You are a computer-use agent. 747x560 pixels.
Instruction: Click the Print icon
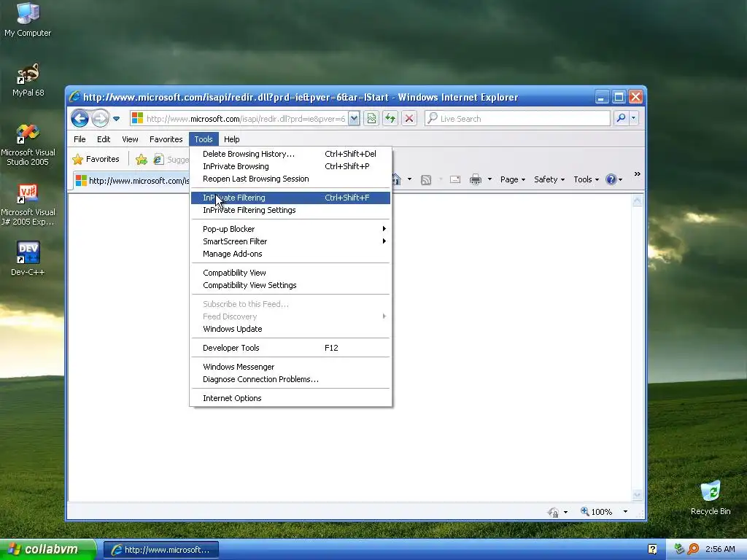point(476,179)
